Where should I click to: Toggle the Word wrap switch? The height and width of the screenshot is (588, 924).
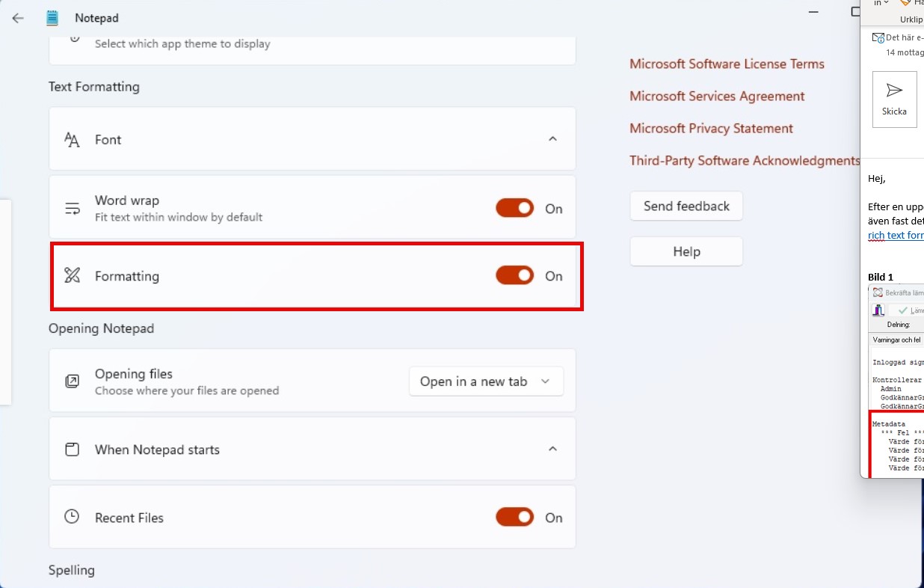515,208
